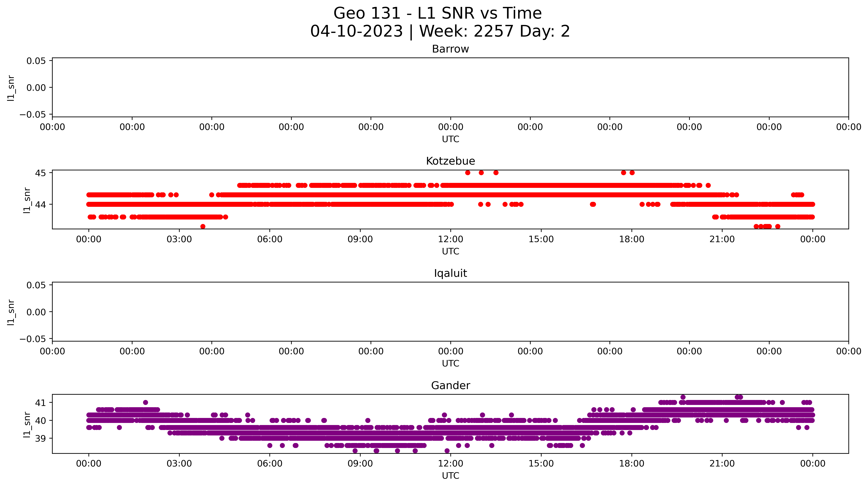Screen dimensions: 868x487
Task: Click the "Geo 131 - L1 SNR vs Time" title
Action: click(437, 13)
